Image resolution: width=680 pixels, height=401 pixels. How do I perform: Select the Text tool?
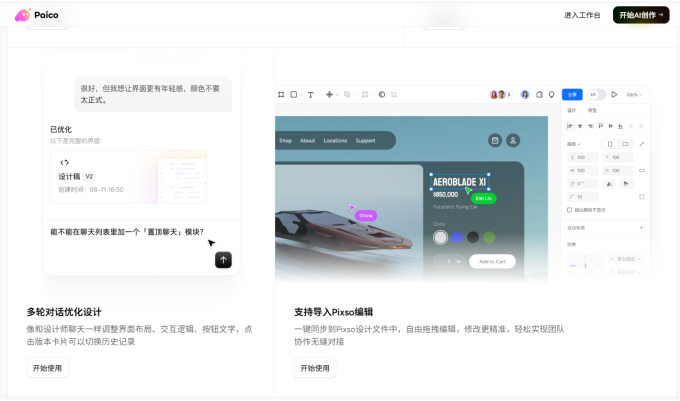click(311, 95)
